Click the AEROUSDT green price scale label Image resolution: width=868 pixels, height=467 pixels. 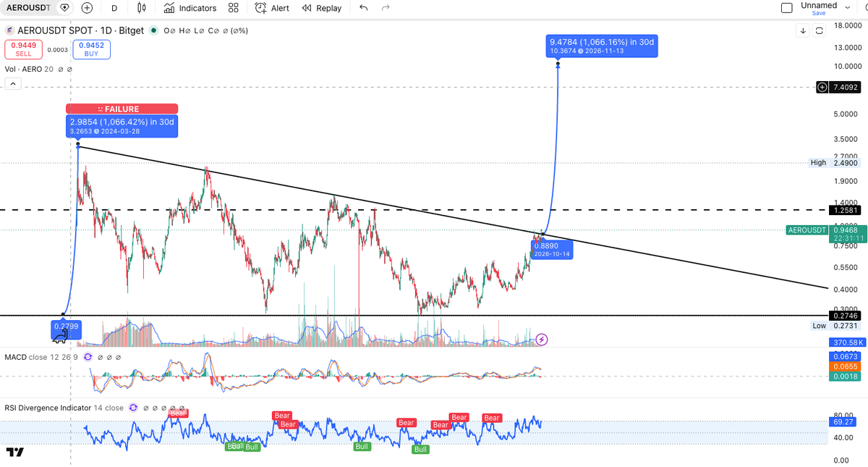tap(807, 230)
